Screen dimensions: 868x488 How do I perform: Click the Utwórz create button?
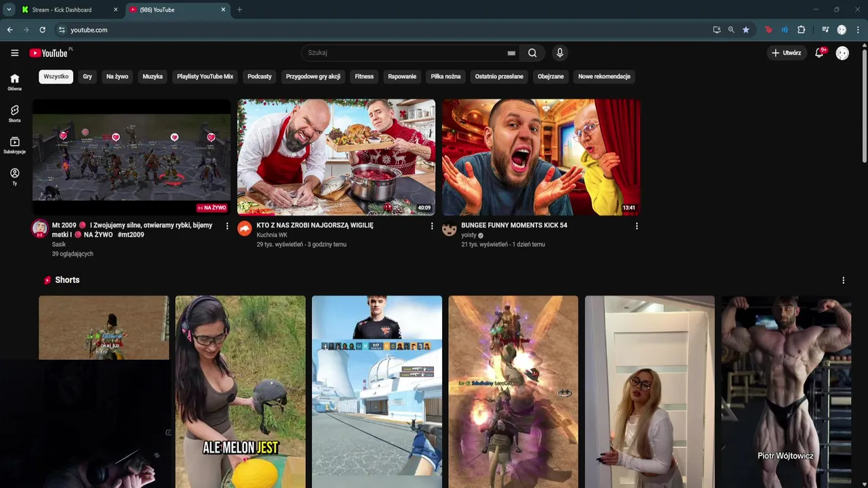(x=787, y=53)
